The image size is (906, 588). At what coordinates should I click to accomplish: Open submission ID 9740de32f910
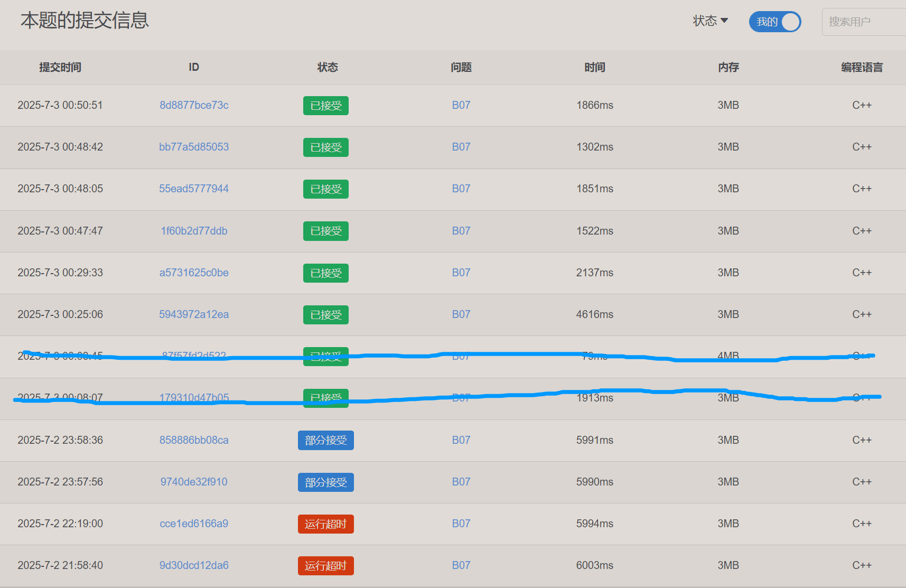tap(194, 482)
